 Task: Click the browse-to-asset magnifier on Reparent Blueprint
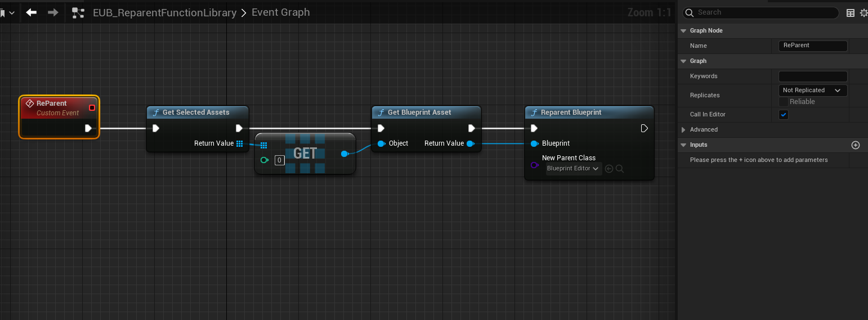tap(620, 169)
